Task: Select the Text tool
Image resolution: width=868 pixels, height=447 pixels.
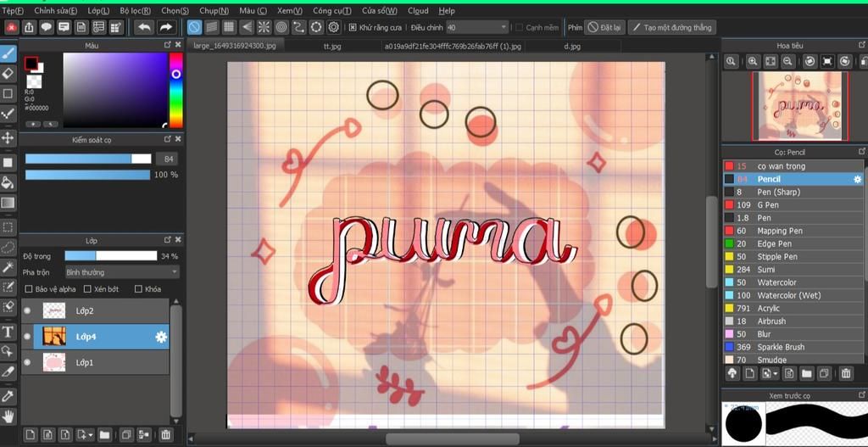Action: (8, 332)
